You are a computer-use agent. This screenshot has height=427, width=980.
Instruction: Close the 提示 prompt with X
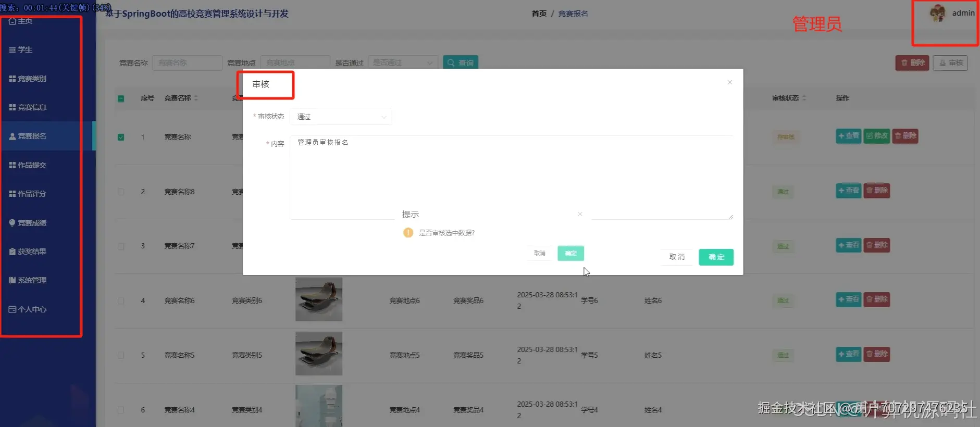(580, 214)
